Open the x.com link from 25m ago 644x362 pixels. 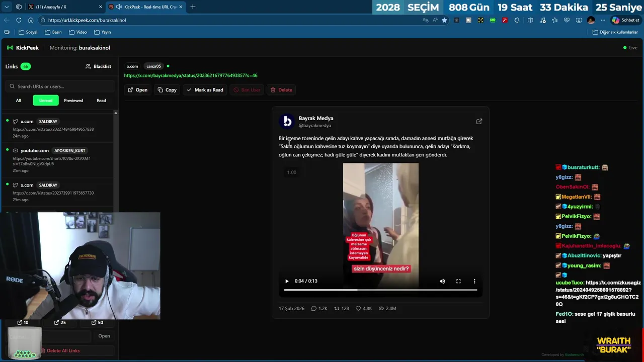(58, 193)
